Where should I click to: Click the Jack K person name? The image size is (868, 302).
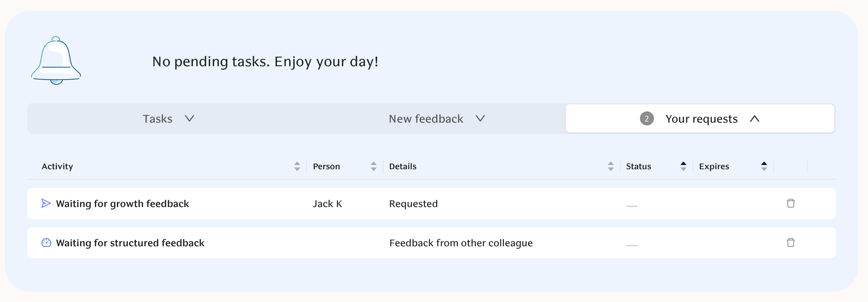[327, 204]
